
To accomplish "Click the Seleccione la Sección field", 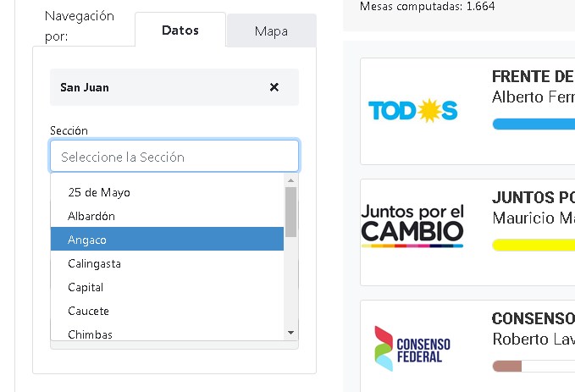I will coord(174,157).
